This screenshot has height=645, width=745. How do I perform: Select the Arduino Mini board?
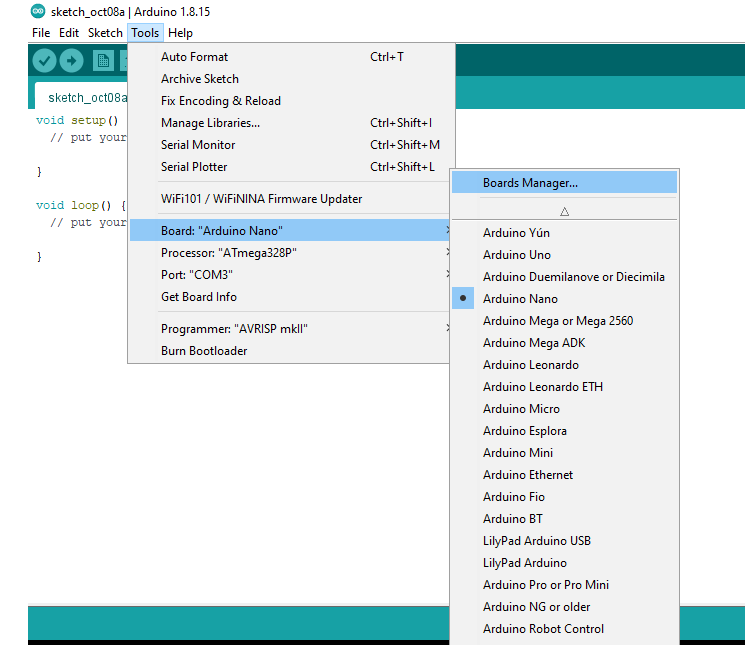coord(564,453)
